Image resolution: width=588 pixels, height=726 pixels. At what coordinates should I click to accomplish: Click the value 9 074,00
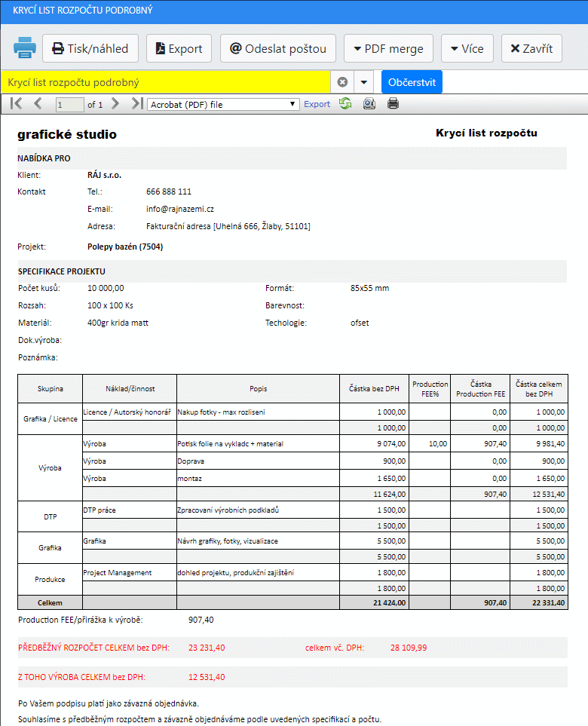[x=391, y=443]
